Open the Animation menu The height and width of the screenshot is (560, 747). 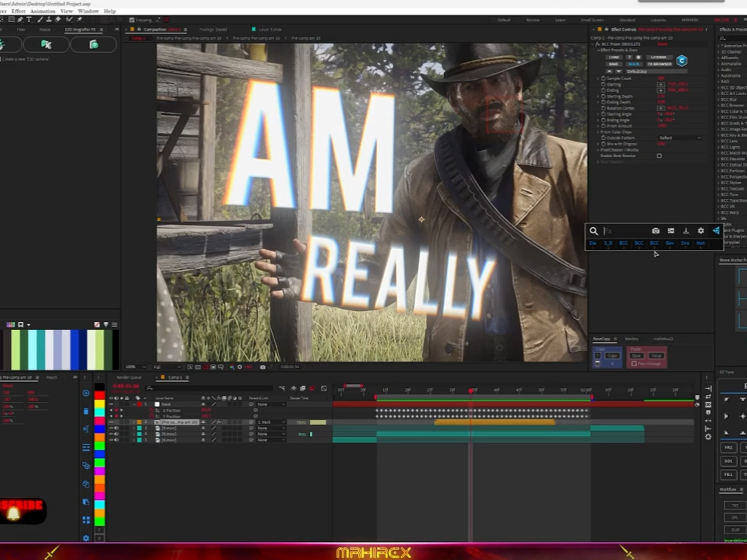point(42,11)
